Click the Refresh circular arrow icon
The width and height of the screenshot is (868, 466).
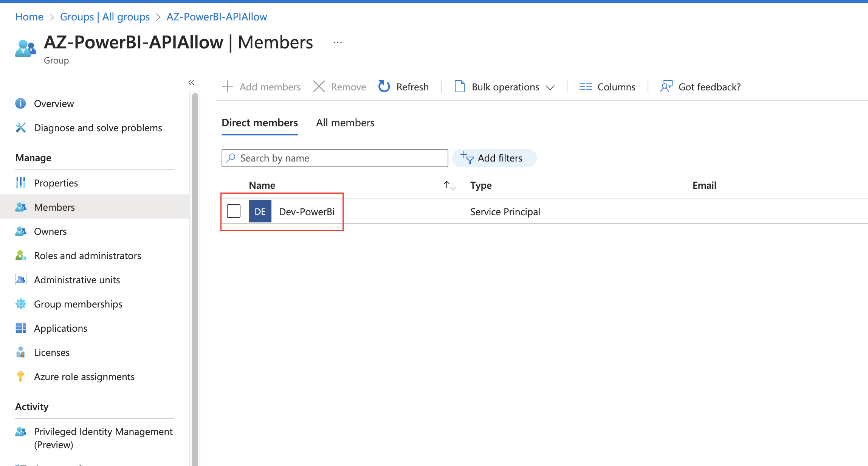384,87
